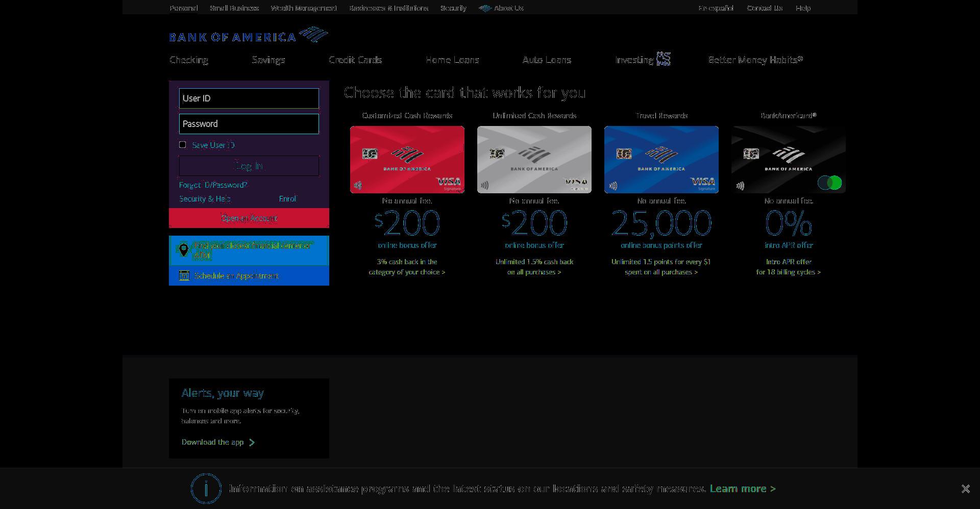The height and width of the screenshot is (509, 980).
Task: Click the User ID input field
Action: [x=249, y=98]
